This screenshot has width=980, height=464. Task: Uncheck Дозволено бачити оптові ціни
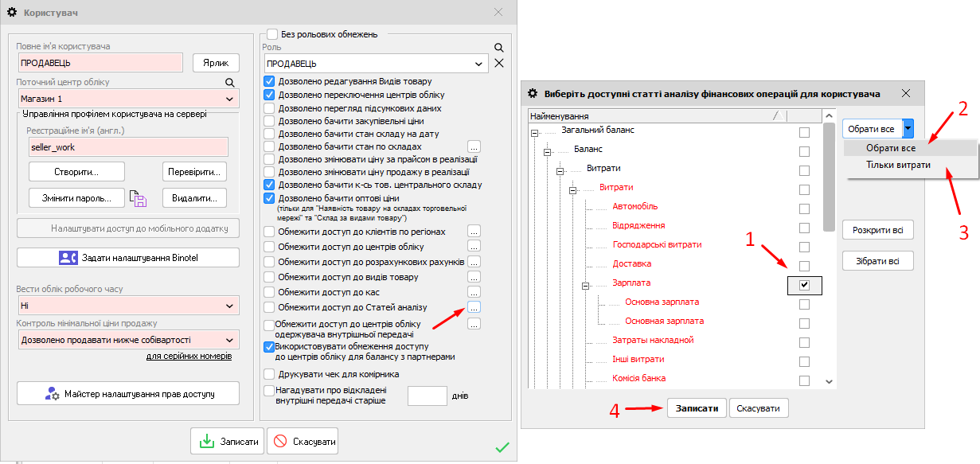(x=270, y=198)
